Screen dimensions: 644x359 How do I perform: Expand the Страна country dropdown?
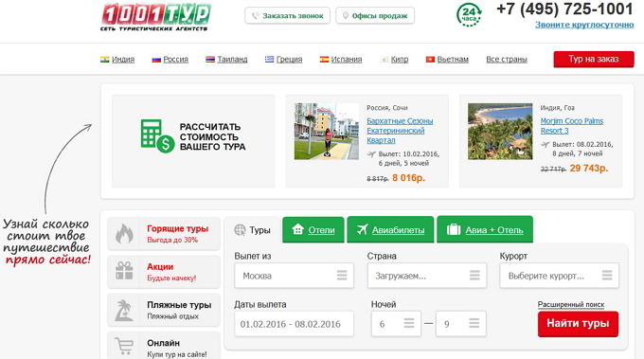click(x=427, y=276)
